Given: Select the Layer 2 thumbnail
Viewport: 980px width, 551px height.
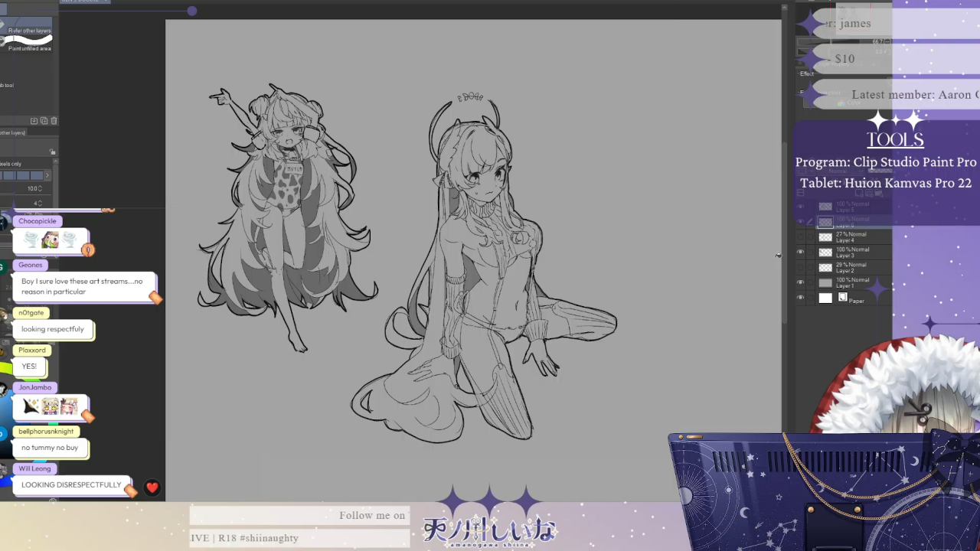Looking at the screenshot, I should (x=825, y=268).
